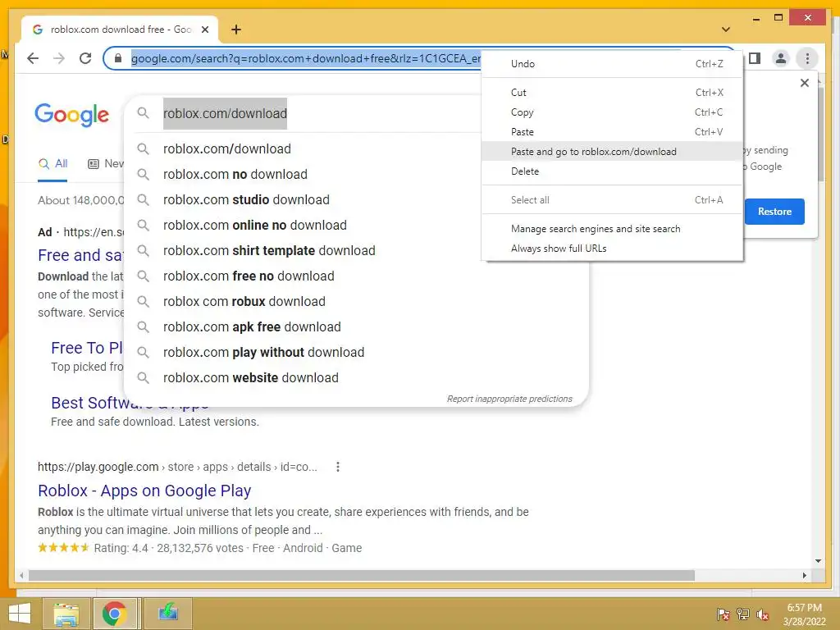Open the 'Free To Pl...' ad sitelink
The image size is (840, 630).
click(87, 348)
